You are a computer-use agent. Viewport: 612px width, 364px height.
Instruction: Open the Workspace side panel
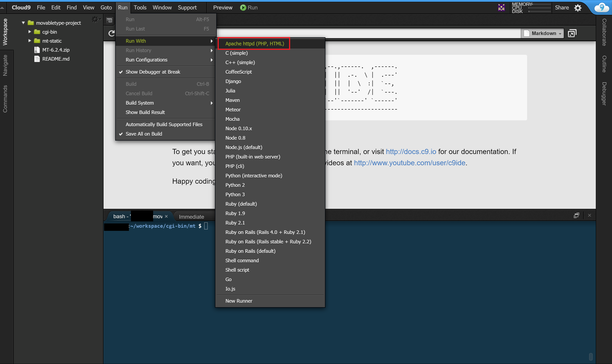[x=5, y=32]
